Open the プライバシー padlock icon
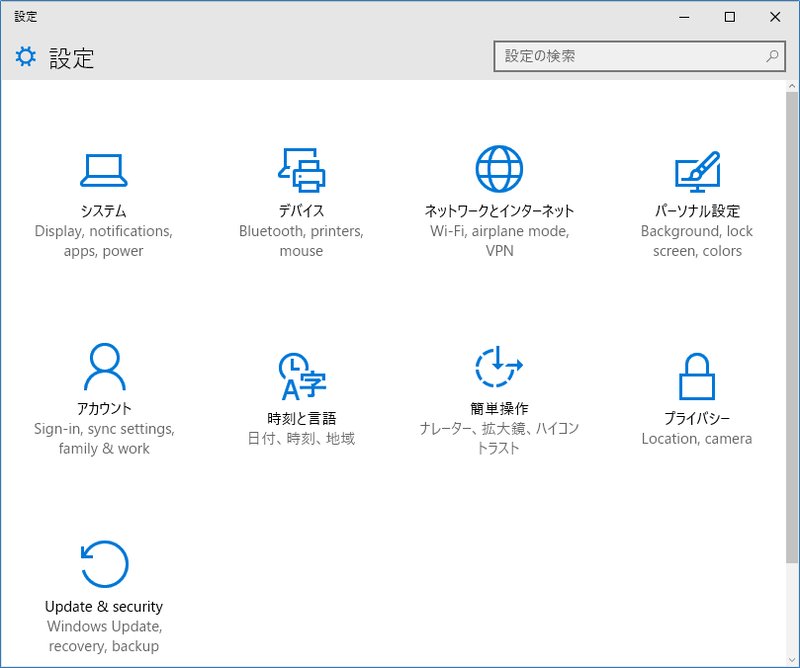Viewport: 800px width, 668px height. [697, 376]
